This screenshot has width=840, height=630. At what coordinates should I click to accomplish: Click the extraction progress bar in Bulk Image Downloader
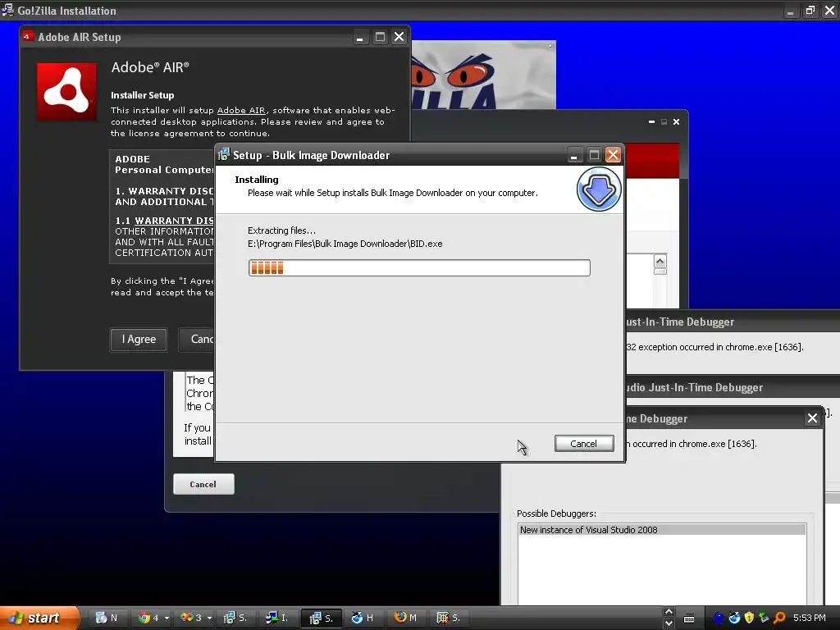[419, 268]
